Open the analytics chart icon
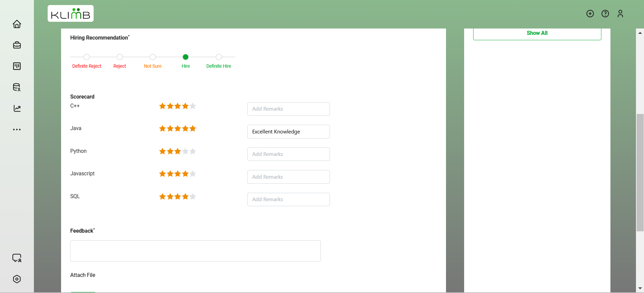This screenshot has height=293, width=644. click(x=17, y=108)
